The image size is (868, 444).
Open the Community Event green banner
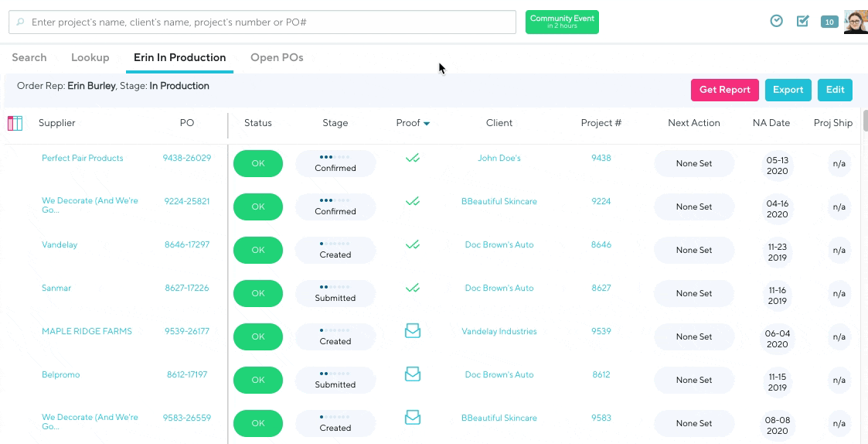[562, 22]
